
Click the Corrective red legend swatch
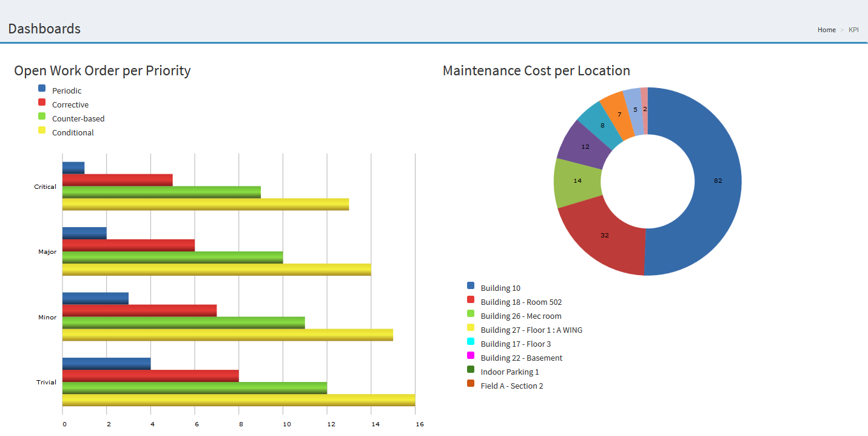[42, 103]
